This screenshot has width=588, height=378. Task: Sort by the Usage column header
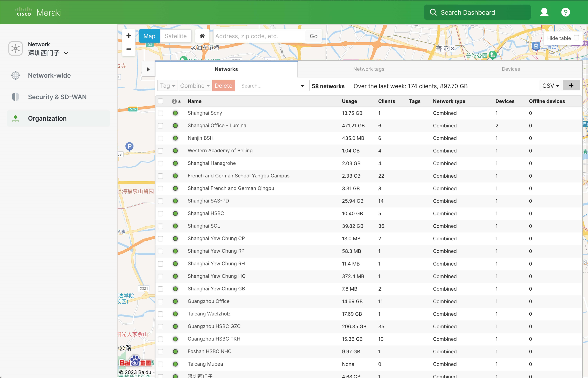(349, 101)
